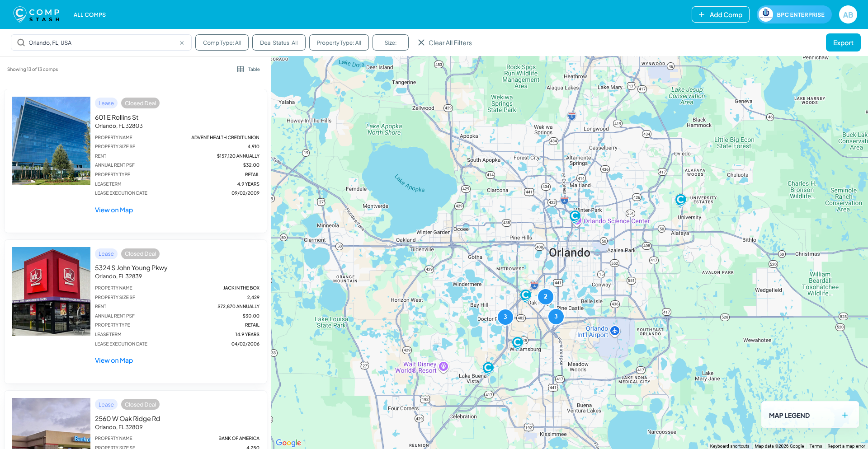Click Report a map error

[x=846, y=446]
